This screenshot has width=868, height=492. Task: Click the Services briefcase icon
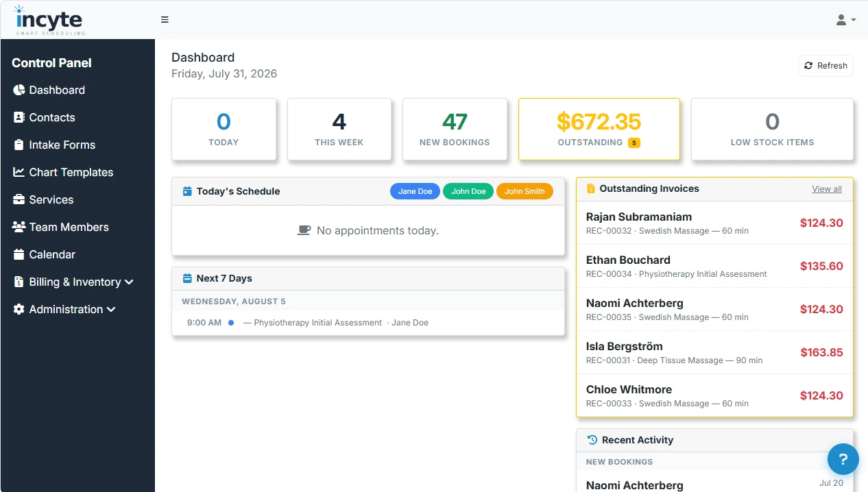(x=19, y=199)
